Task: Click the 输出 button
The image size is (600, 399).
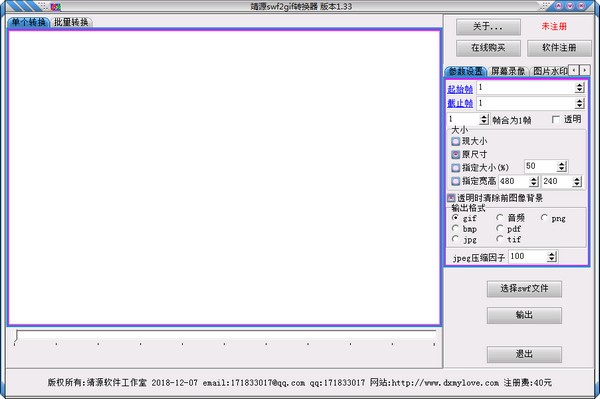Action: click(524, 315)
